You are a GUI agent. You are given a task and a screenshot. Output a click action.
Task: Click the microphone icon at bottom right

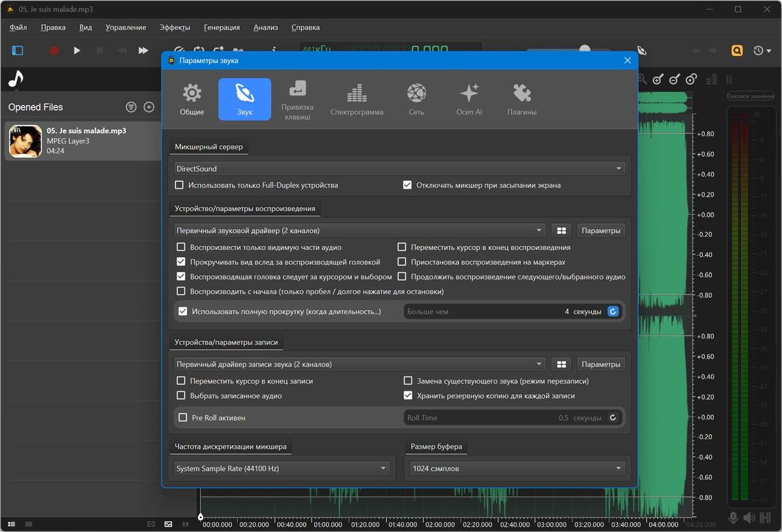coord(734,518)
